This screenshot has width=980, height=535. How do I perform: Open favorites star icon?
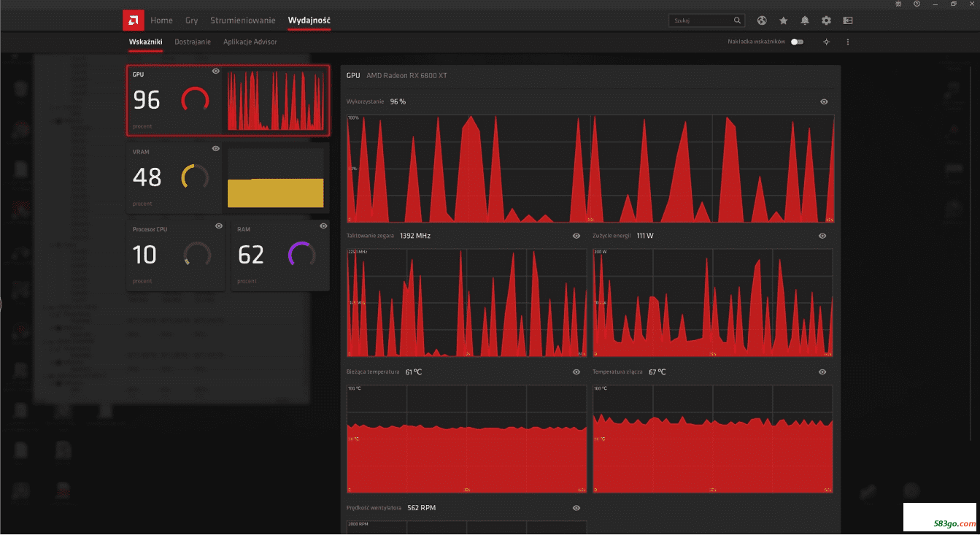pos(783,20)
